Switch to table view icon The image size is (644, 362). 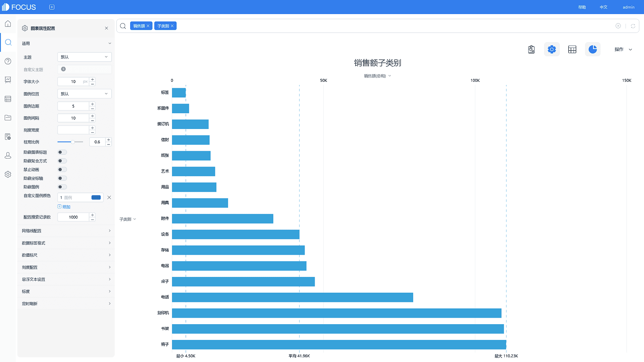pyautogui.click(x=572, y=50)
